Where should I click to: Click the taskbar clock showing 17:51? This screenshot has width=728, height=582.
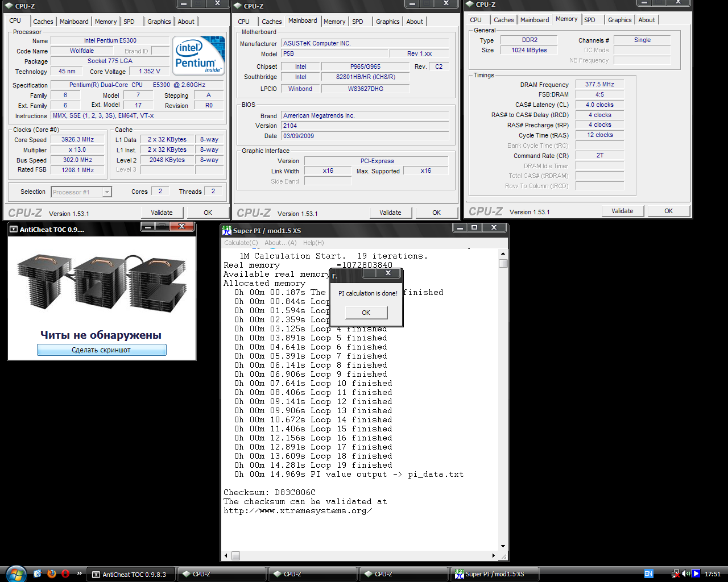(713, 574)
